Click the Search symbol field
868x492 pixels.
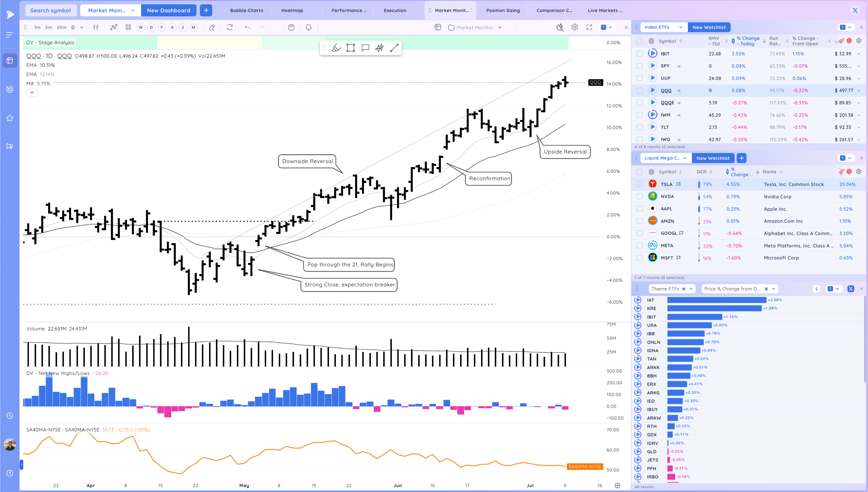coord(51,10)
